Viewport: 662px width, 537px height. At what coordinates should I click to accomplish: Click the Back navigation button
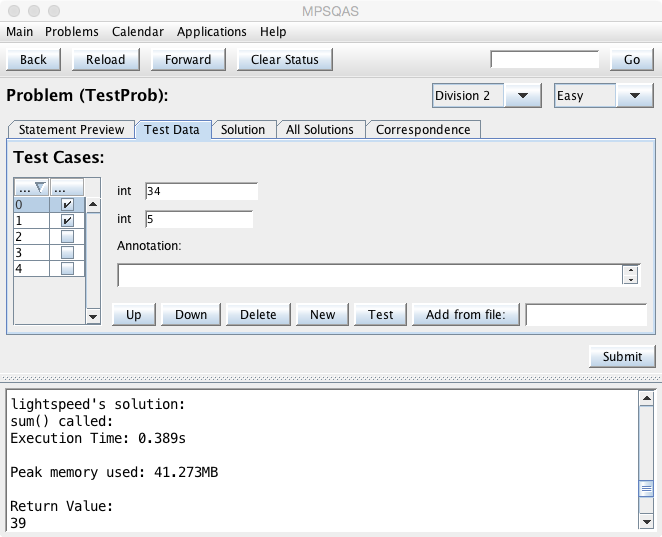point(33,59)
